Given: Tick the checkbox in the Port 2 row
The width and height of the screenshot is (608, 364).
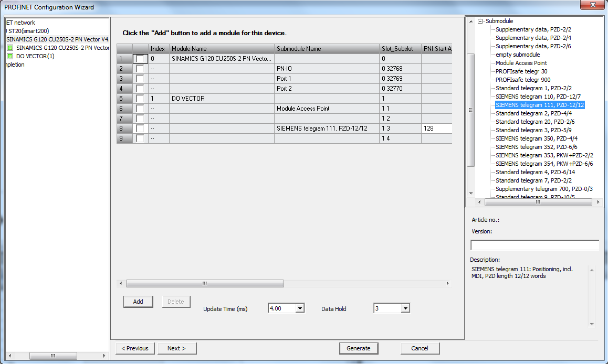Looking at the screenshot, I should coord(140,88).
